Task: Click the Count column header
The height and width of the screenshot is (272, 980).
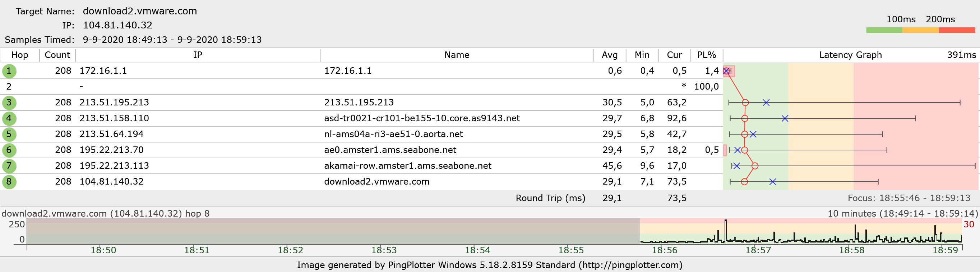Action: [57, 55]
